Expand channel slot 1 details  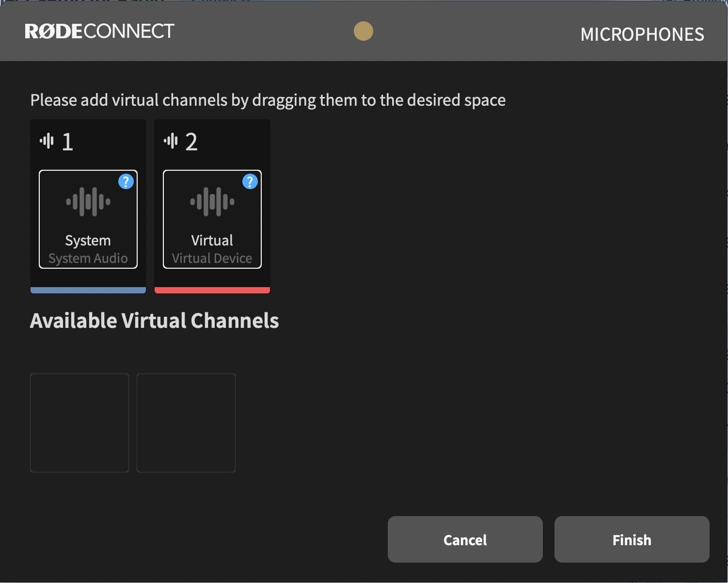click(88, 141)
